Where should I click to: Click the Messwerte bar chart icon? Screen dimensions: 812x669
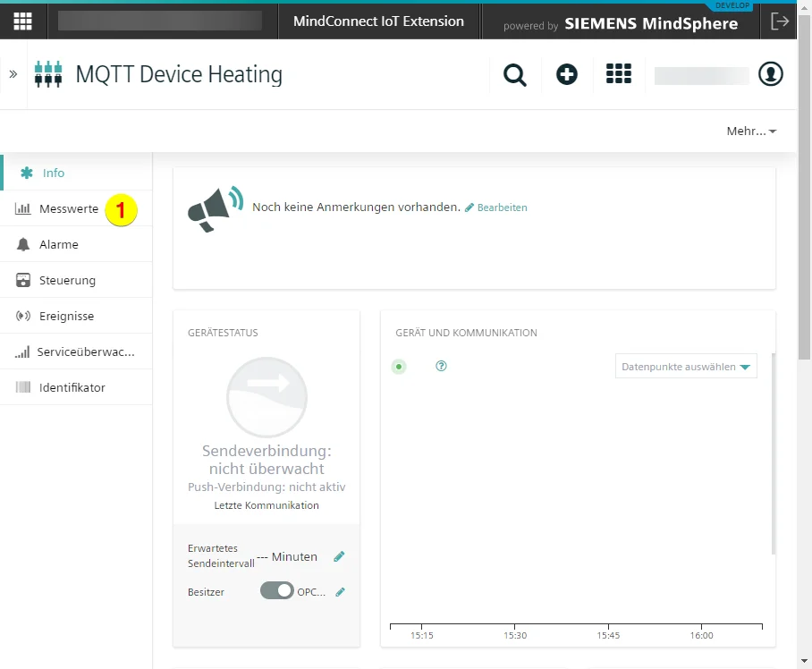[x=22, y=208]
